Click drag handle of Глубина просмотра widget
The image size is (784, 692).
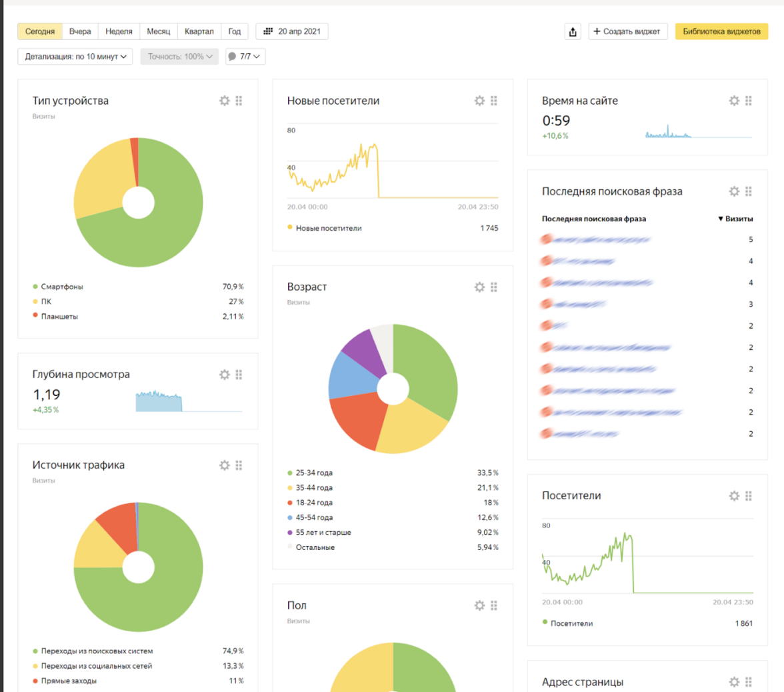pyautogui.click(x=239, y=375)
